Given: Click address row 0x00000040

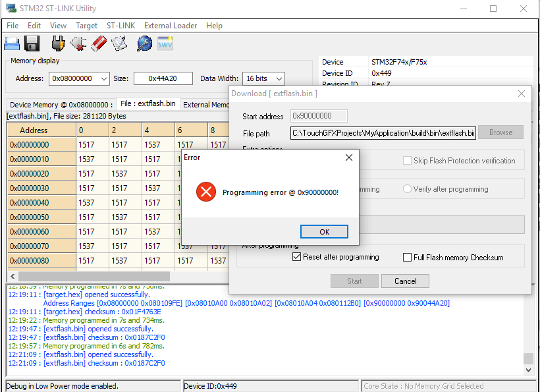Looking at the screenshot, I should pyautogui.click(x=41, y=202).
